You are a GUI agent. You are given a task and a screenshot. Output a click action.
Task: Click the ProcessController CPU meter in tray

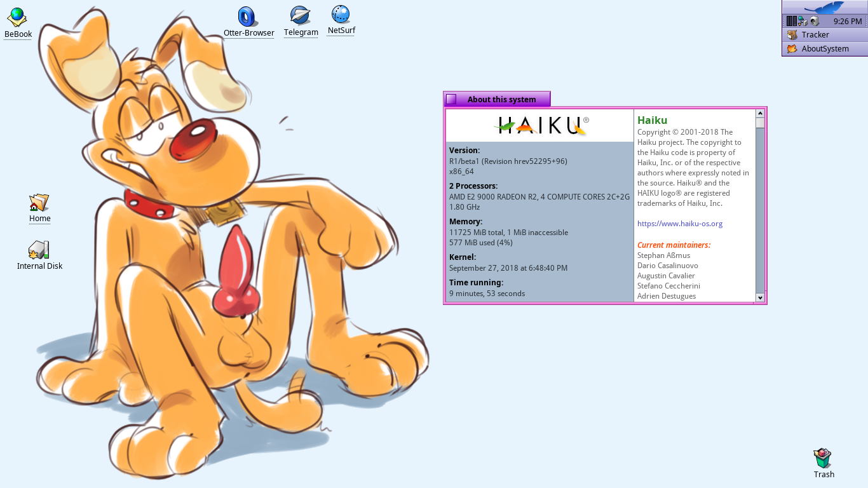[x=791, y=21]
